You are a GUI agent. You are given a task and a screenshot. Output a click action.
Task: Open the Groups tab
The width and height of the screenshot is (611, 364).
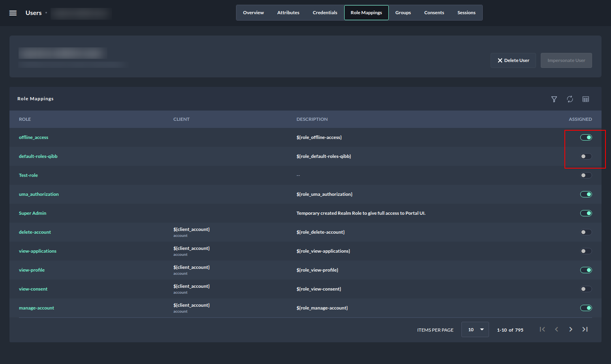[x=403, y=13]
